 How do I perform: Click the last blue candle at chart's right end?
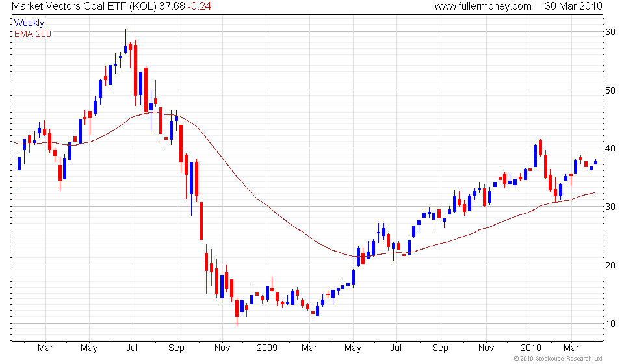[x=596, y=162]
